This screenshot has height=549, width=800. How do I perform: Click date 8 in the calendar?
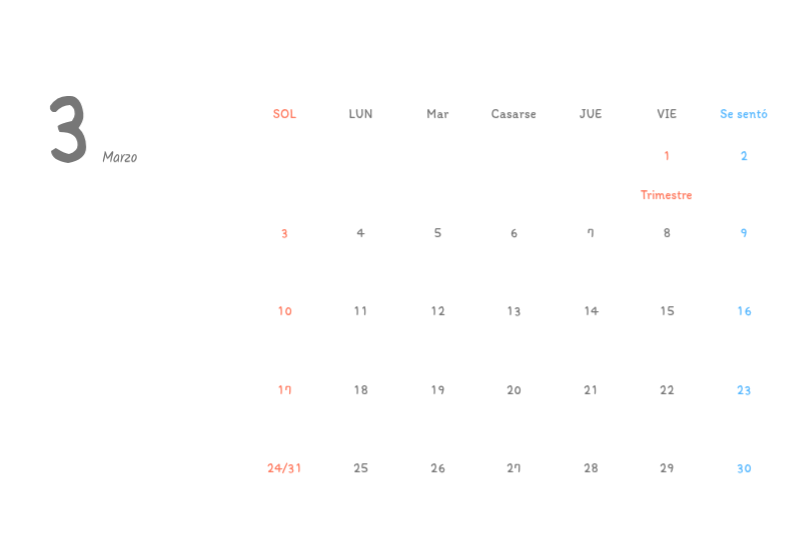667,233
